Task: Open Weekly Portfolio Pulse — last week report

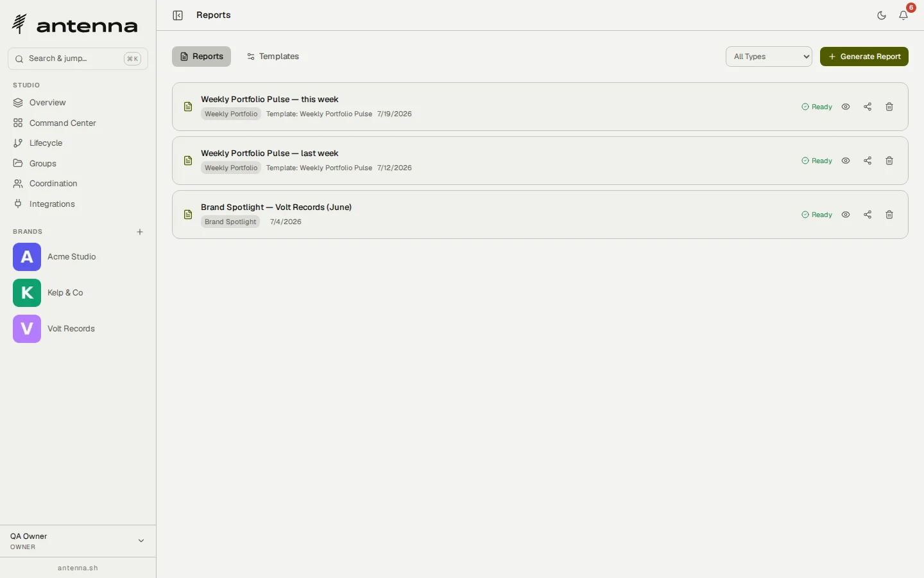Action: [x=269, y=153]
